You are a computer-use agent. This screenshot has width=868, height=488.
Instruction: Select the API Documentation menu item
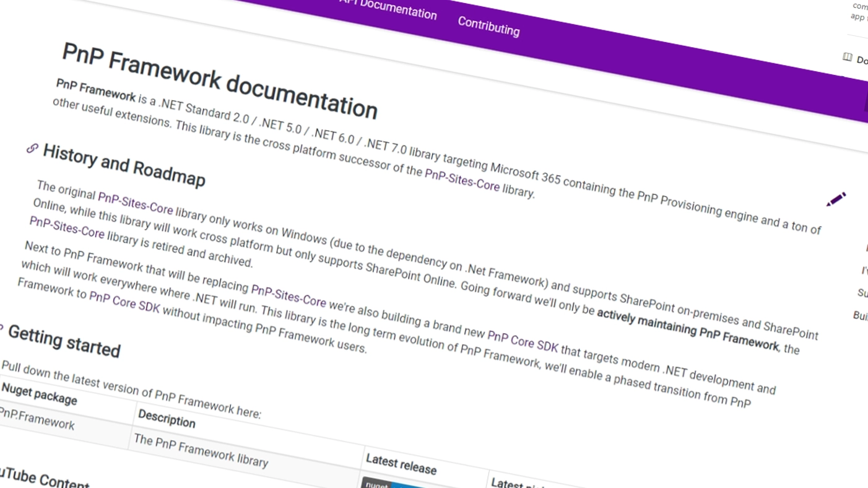(x=387, y=14)
